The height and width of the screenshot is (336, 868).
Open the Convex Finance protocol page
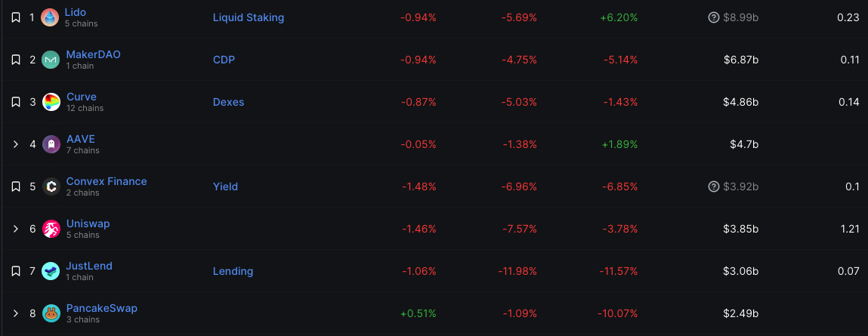coord(107,181)
